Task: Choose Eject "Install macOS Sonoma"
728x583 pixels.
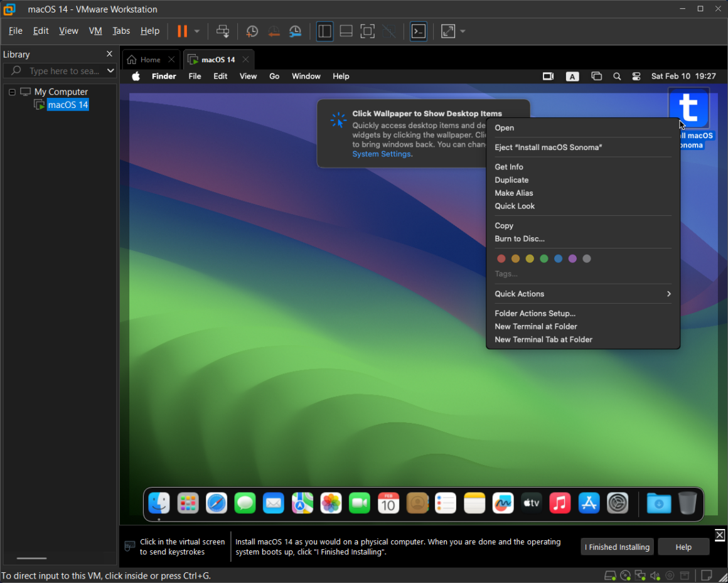Action: coord(582,147)
